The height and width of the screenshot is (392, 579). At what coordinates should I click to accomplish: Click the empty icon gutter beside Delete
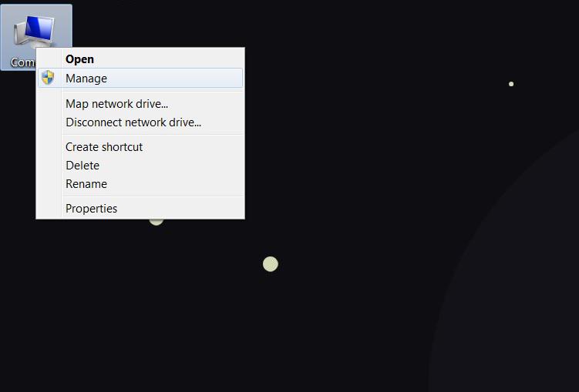[x=48, y=166]
